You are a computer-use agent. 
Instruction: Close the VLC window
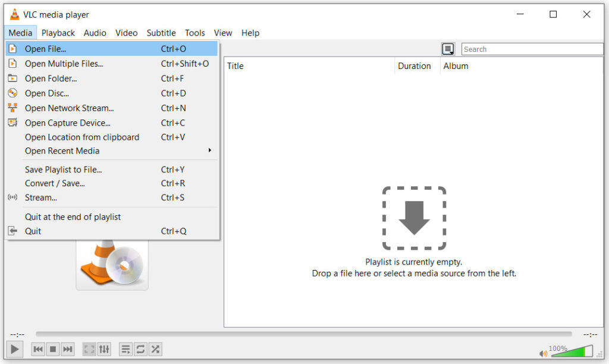point(586,14)
